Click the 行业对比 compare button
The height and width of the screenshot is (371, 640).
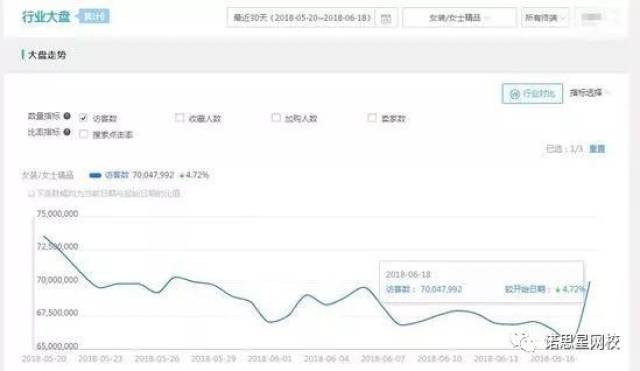[x=532, y=93]
